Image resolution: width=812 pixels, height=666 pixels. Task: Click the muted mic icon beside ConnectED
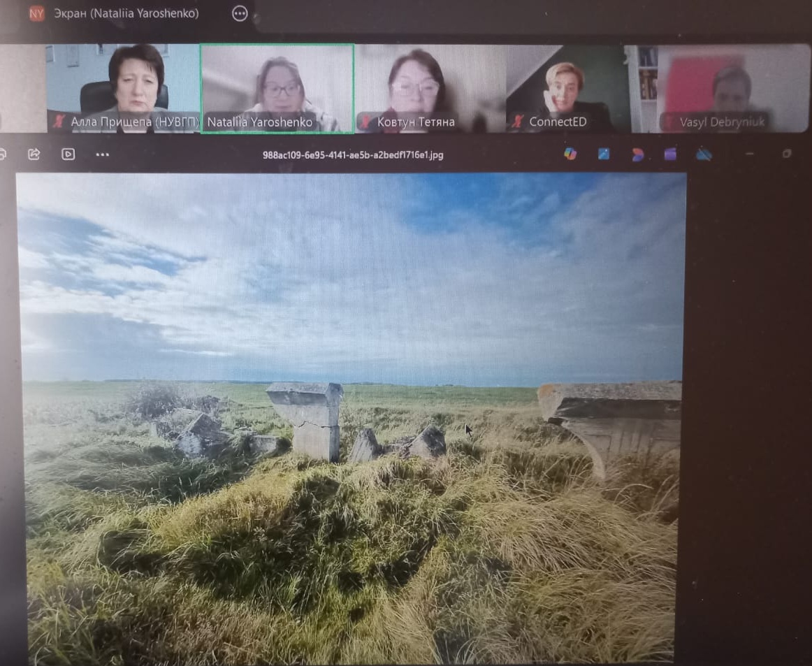[x=518, y=122]
